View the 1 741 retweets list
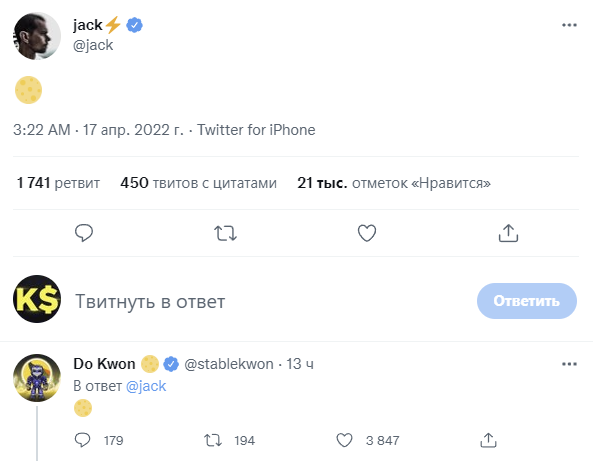Viewport: 593px width, 461px height. pyautogui.click(x=58, y=183)
